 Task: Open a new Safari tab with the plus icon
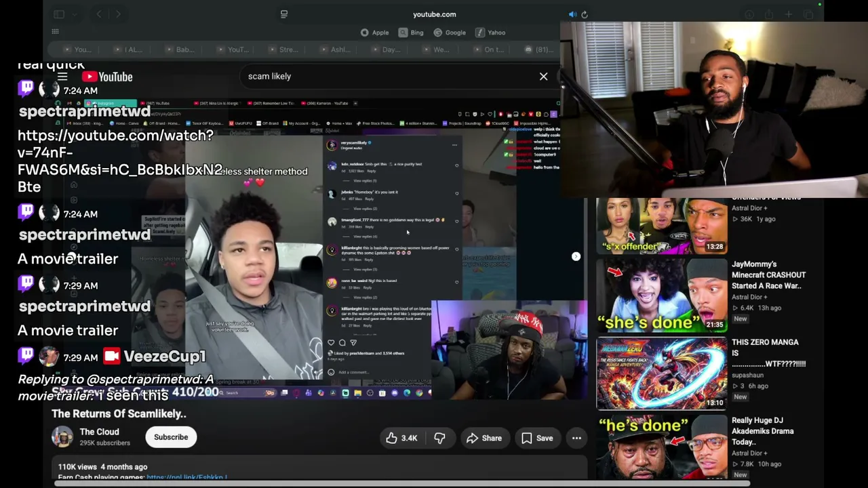tap(789, 14)
